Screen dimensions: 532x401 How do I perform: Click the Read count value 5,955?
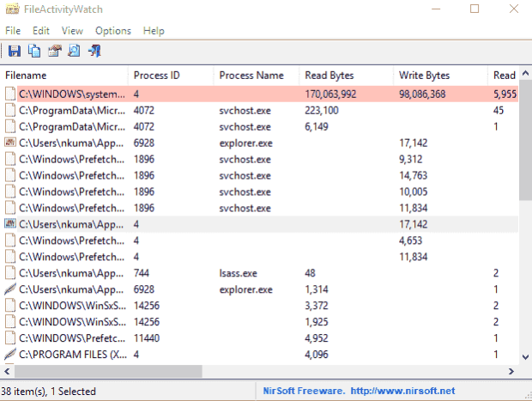(x=505, y=94)
